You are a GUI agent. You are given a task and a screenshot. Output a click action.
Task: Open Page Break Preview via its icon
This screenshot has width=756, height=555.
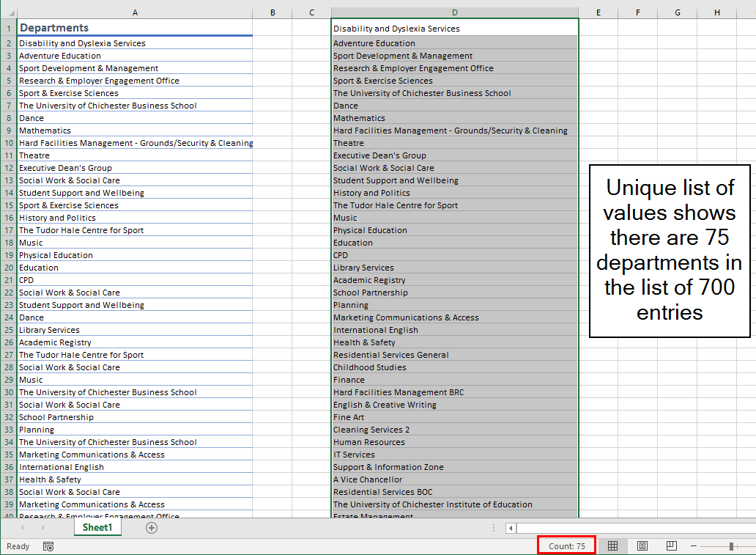coord(671,546)
